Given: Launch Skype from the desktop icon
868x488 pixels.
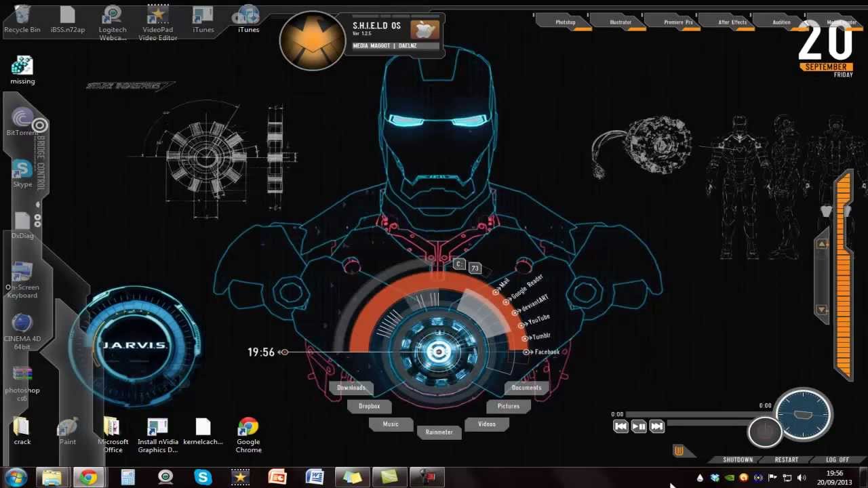Looking at the screenshot, I should point(22,174).
